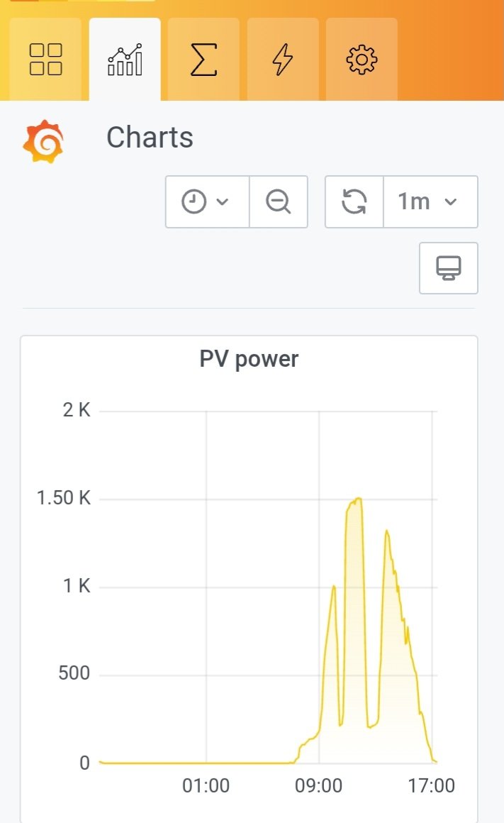Switch to the Charts tab
The width and height of the screenshot is (504, 823).
pos(125,60)
